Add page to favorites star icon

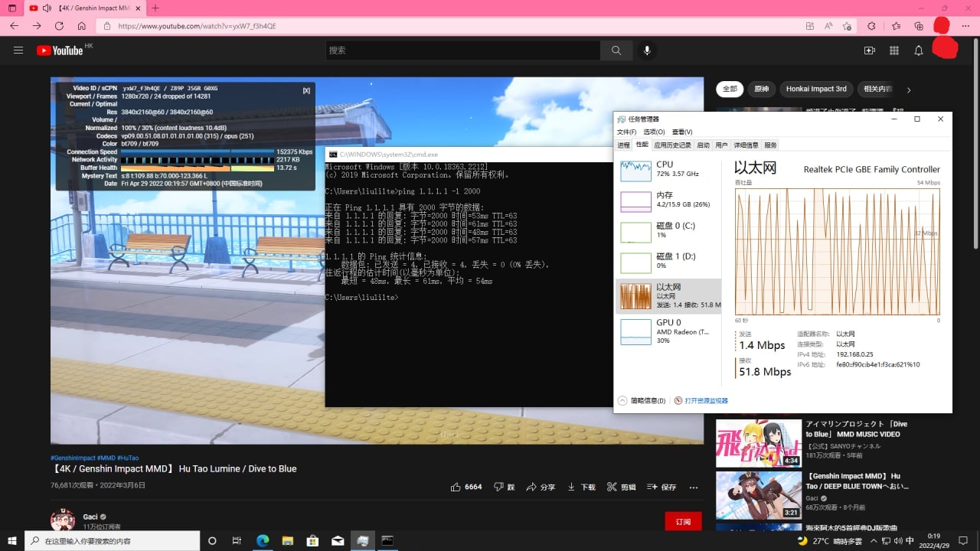tap(847, 25)
